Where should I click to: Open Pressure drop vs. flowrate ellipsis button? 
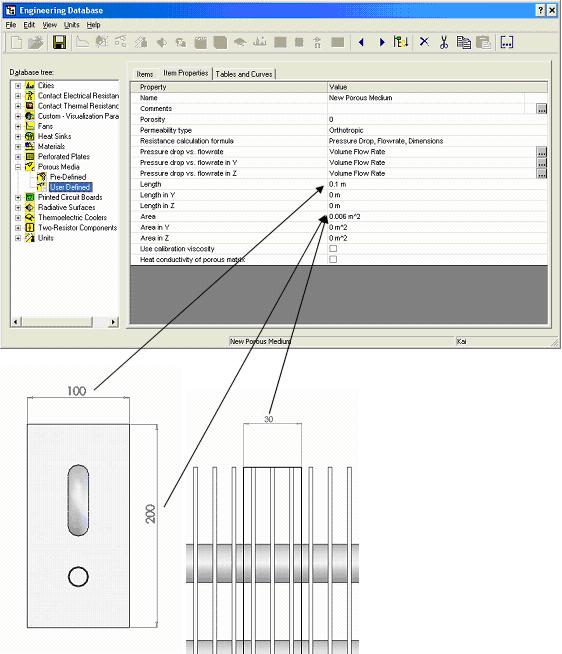pyautogui.click(x=542, y=152)
